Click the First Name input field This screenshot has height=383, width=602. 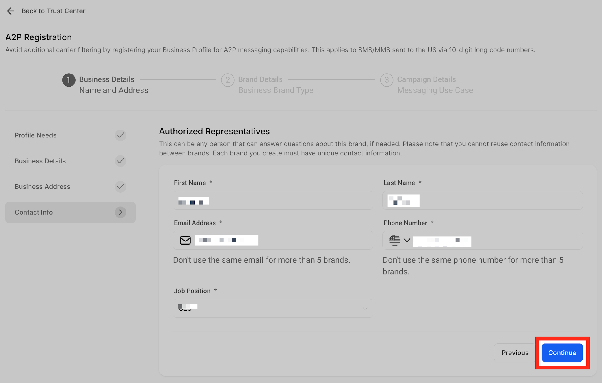pyautogui.click(x=273, y=201)
